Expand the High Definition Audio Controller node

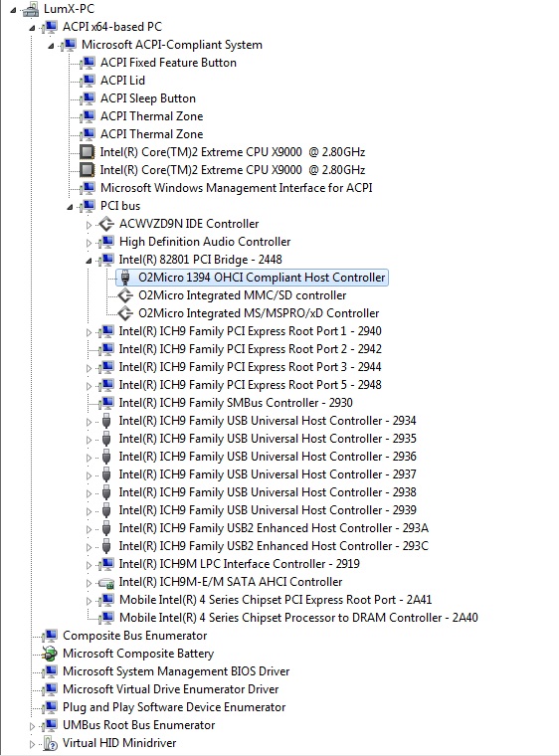point(89,243)
